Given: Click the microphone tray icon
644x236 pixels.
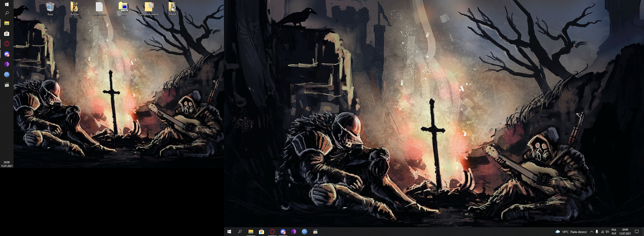Looking at the screenshot, I should (x=597, y=232).
